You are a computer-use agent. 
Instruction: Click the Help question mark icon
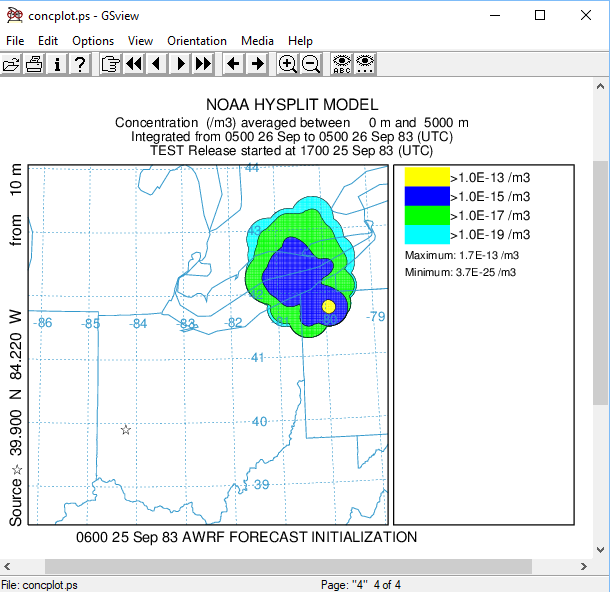[80, 64]
